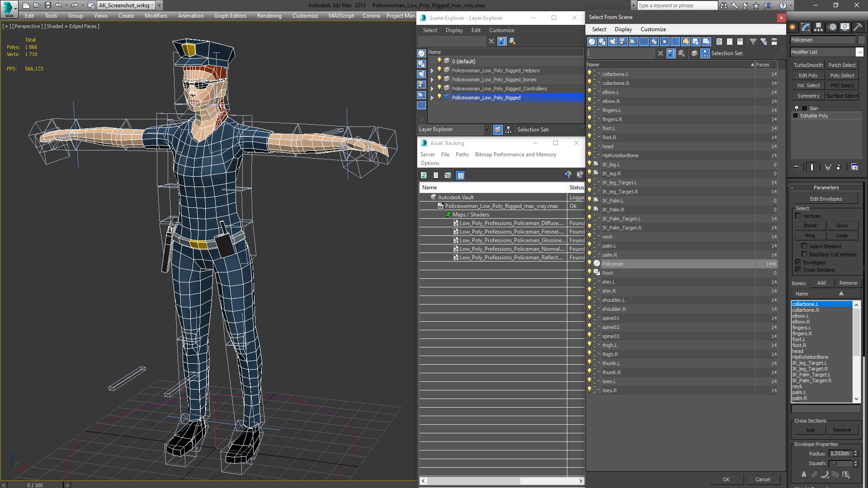The image size is (868, 488).
Task: Toggle Display Geometry filter in Select From Scene
Action: pos(592,42)
